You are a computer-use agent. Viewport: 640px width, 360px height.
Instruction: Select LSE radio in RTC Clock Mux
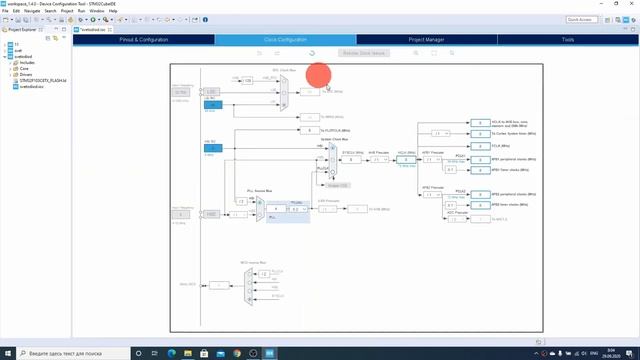pos(284,93)
